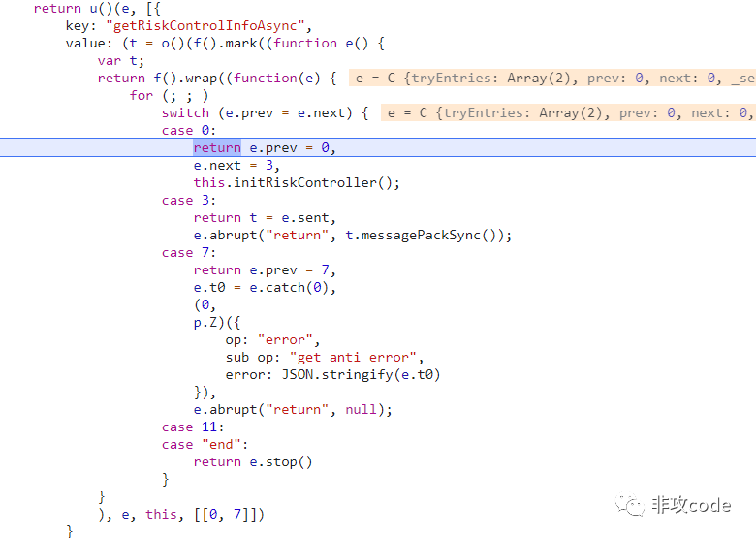The width and height of the screenshot is (756, 538).
Task: Click the 非攻code watermark text
Action: pos(691,505)
